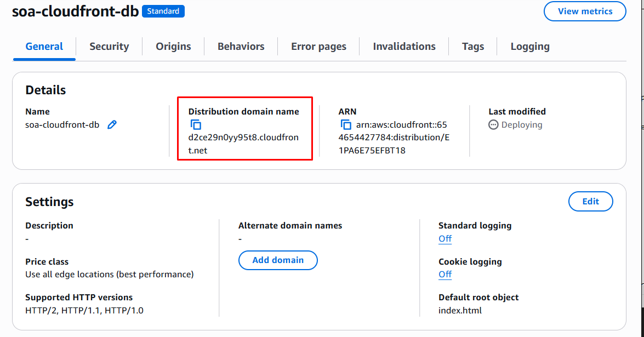The width and height of the screenshot is (644, 337).
Task: Open the Security tab
Action: tap(109, 47)
